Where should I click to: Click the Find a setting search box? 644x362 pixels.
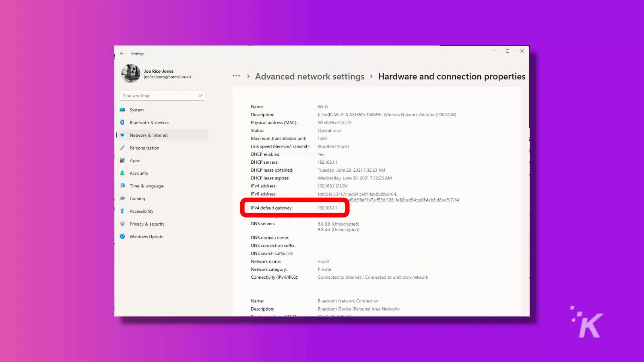159,95
